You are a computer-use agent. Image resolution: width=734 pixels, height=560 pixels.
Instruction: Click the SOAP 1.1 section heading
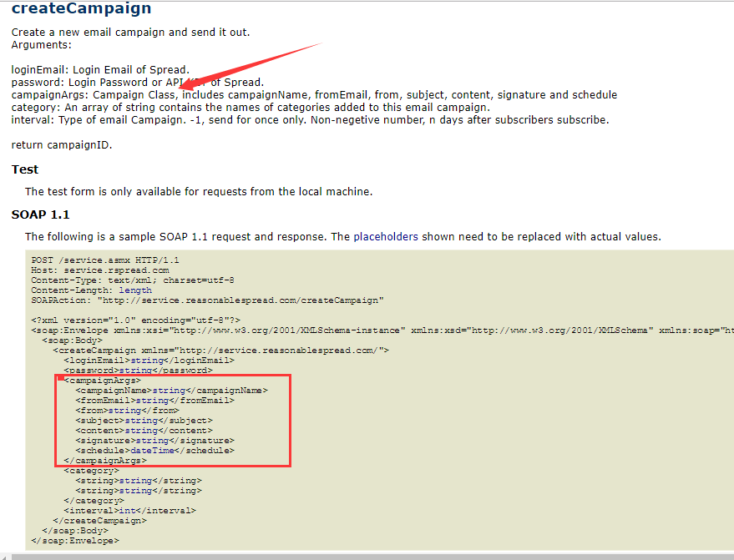pyautogui.click(x=41, y=214)
